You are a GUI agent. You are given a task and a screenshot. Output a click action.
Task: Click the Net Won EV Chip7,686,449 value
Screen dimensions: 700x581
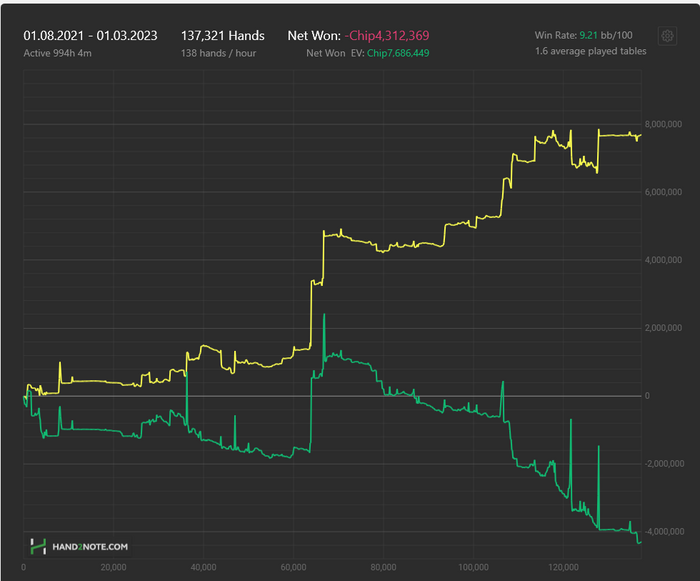[398, 53]
